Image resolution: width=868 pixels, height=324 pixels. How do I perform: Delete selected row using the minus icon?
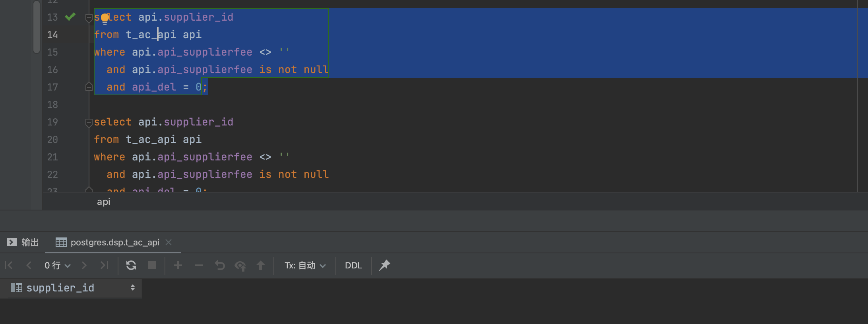coord(199,265)
